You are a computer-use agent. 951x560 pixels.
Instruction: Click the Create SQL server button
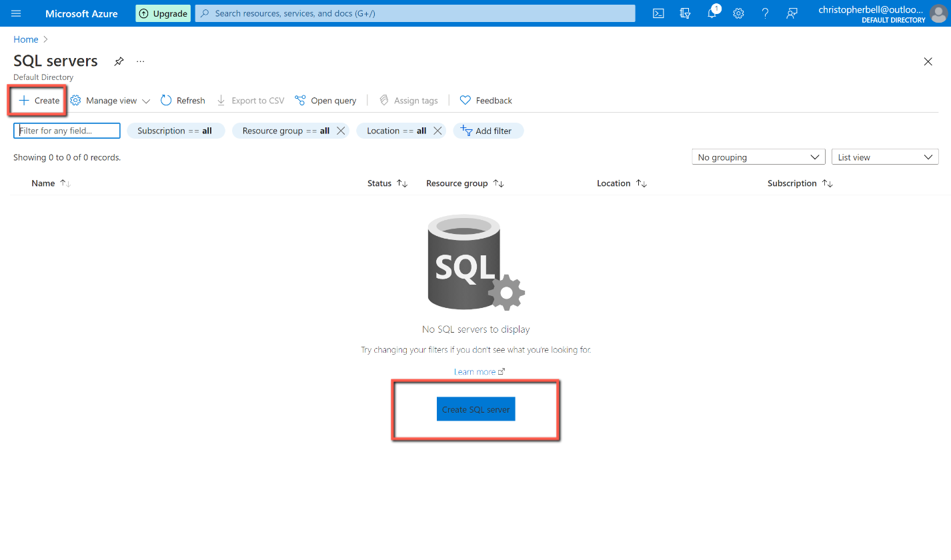475,409
